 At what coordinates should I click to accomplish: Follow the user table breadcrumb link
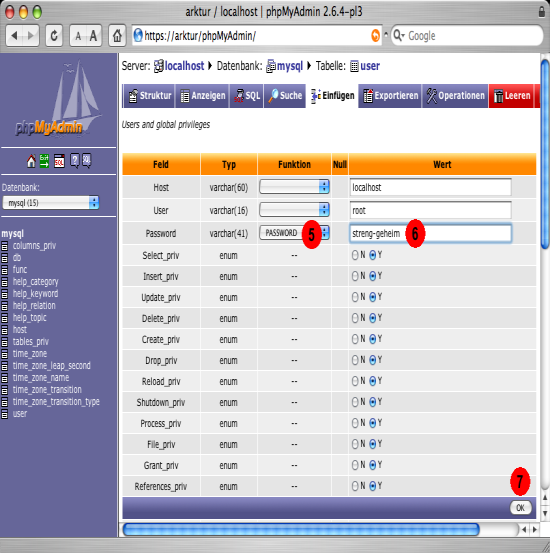point(370,66)
